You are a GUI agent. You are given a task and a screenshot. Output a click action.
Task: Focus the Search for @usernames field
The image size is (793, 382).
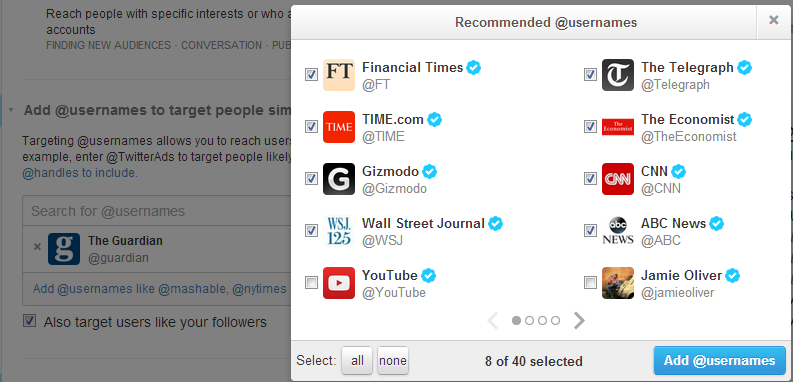[x=156, y=211]
